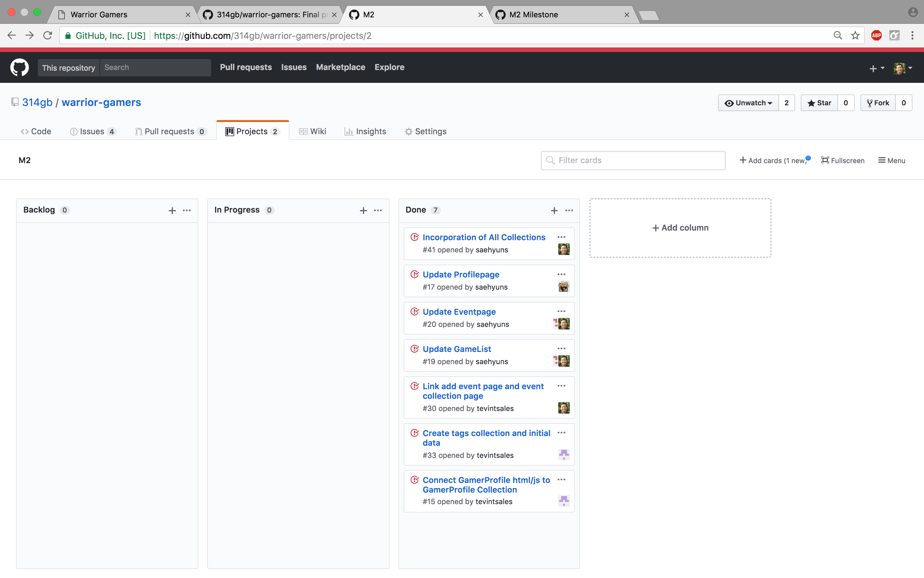This screenshot has height=578, width=924.
Task: Open Done column options menu
Action: tap(569, 210)
